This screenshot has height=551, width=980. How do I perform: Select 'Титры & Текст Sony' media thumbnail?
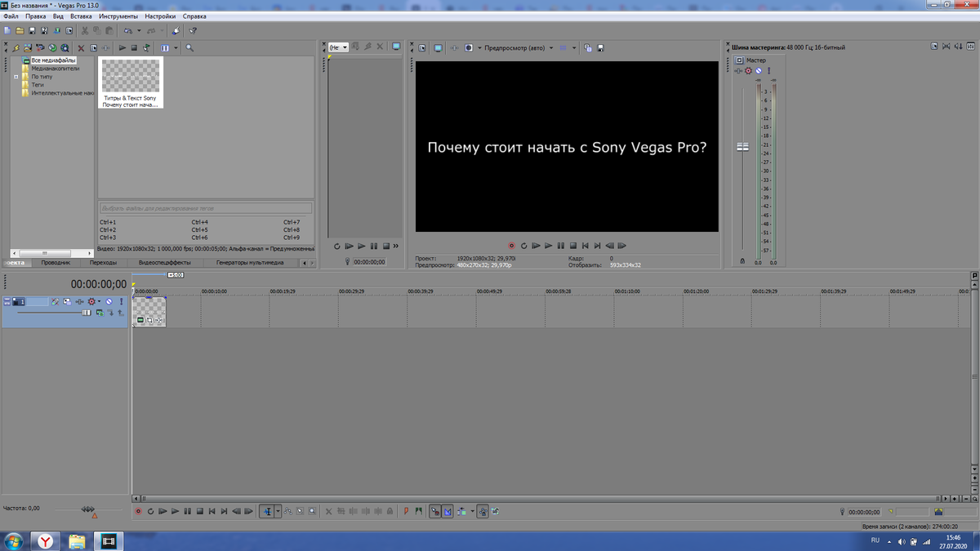[131, 82]
